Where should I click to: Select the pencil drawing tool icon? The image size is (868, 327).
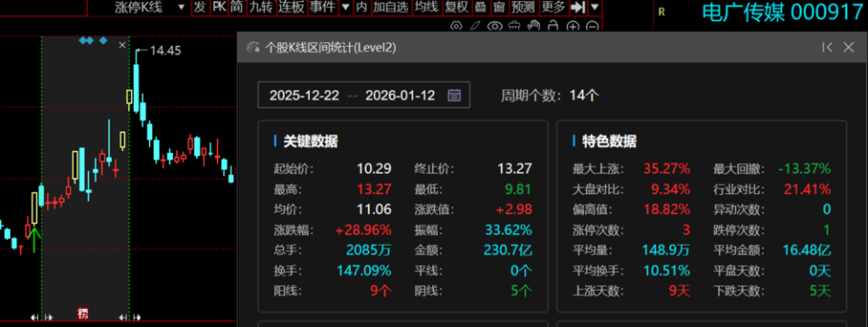pos(475,26)
